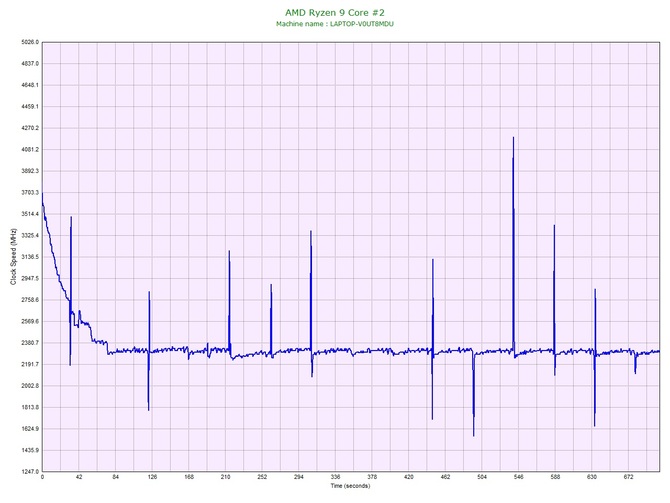Click the 2569.6 y-axis value
The image size is (670, 503).
tap(30, 321)
